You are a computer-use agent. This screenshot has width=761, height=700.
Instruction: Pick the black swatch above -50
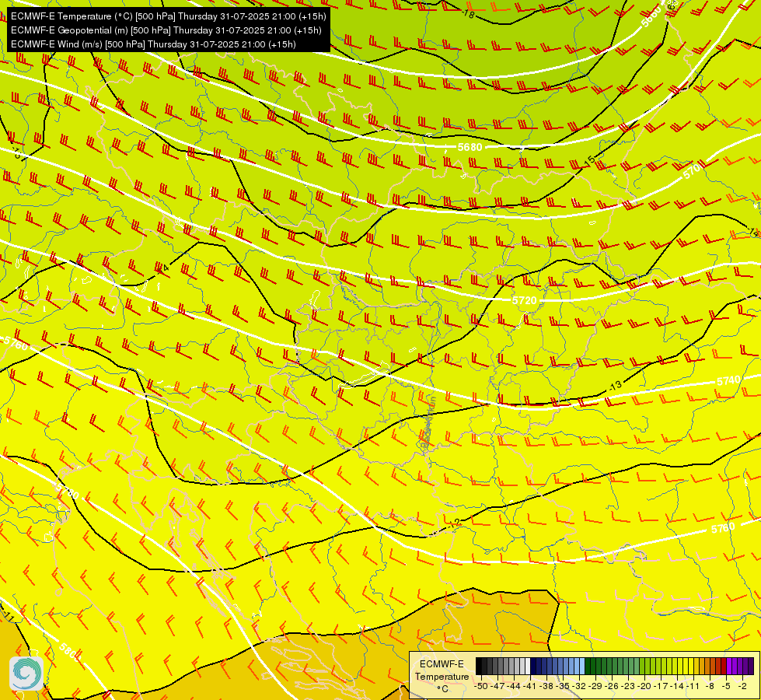point(479,667)
